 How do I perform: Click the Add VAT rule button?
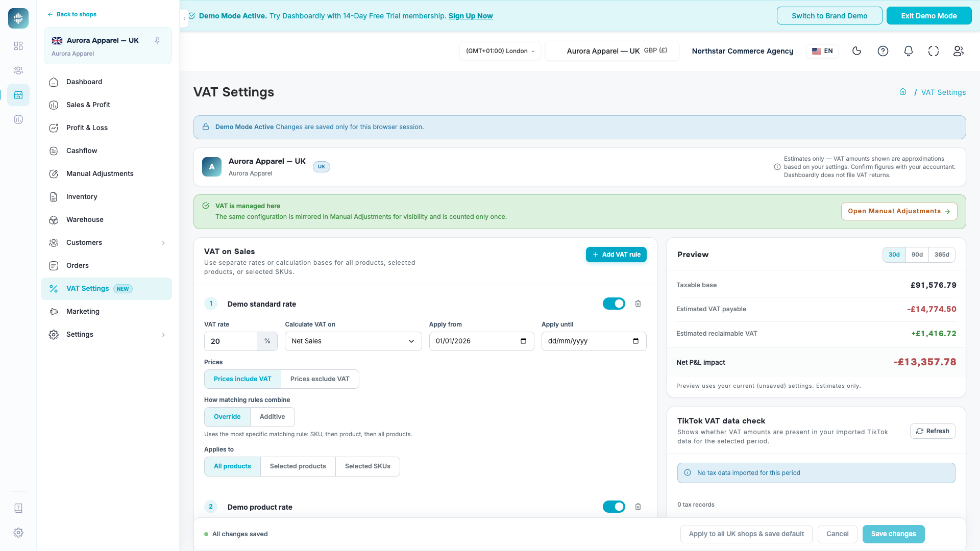click(x=616, y=255)
